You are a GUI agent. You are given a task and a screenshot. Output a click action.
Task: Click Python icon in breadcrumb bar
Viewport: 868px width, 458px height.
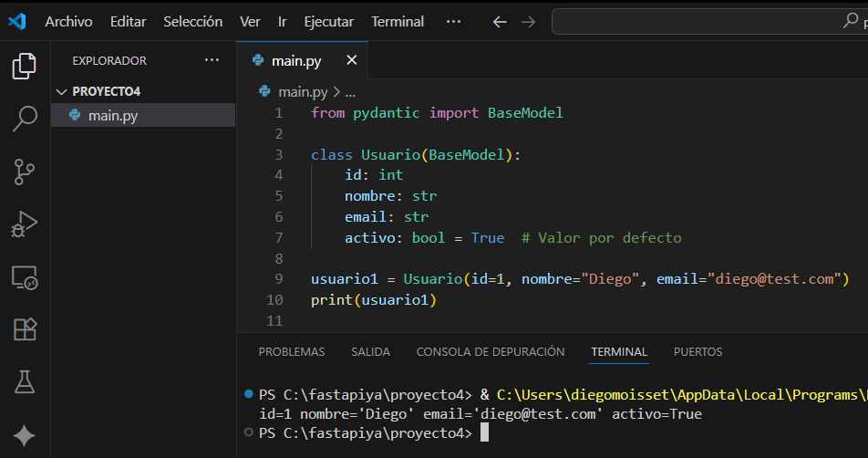click(264, 91)
